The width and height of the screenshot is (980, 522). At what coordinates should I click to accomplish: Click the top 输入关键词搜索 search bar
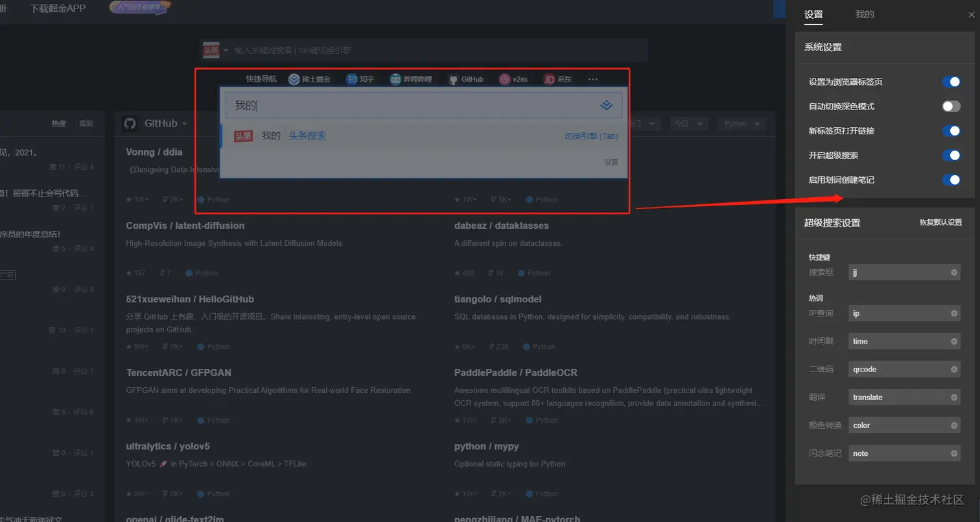(x=424, y=50)
